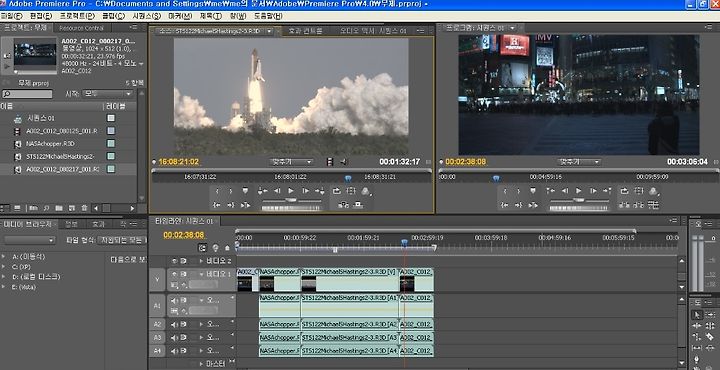Image resolution: width=720 pixels, height=370 pixels.
Task: Mute speaker on audio track A3
Action: tap(174, 337)
